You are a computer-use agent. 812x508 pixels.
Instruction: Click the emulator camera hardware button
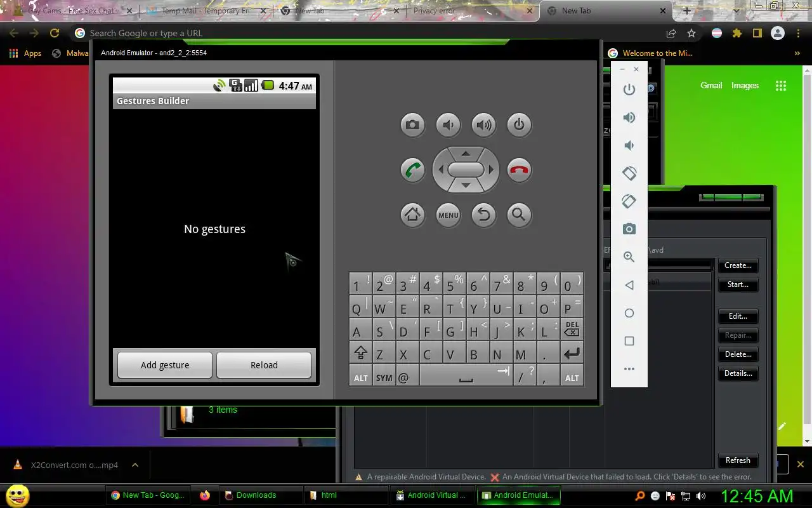click(412, 124)
